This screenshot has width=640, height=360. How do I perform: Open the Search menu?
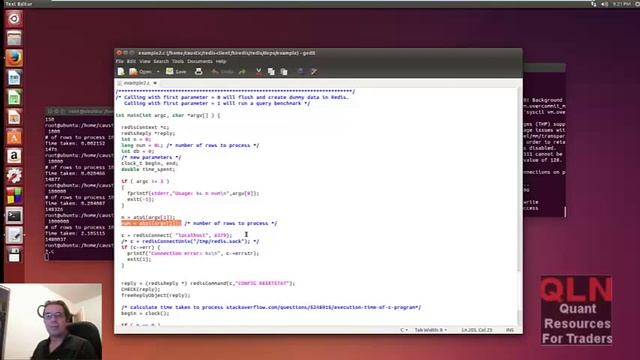pos(161,61)
